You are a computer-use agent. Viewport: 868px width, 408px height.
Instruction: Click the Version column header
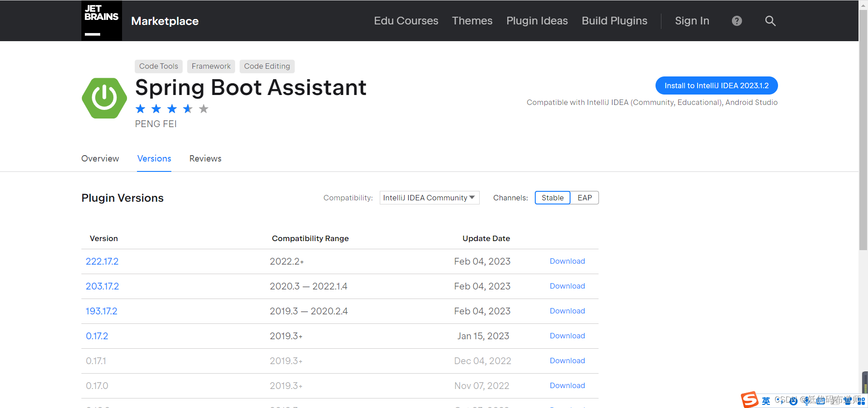coord(104,238)
